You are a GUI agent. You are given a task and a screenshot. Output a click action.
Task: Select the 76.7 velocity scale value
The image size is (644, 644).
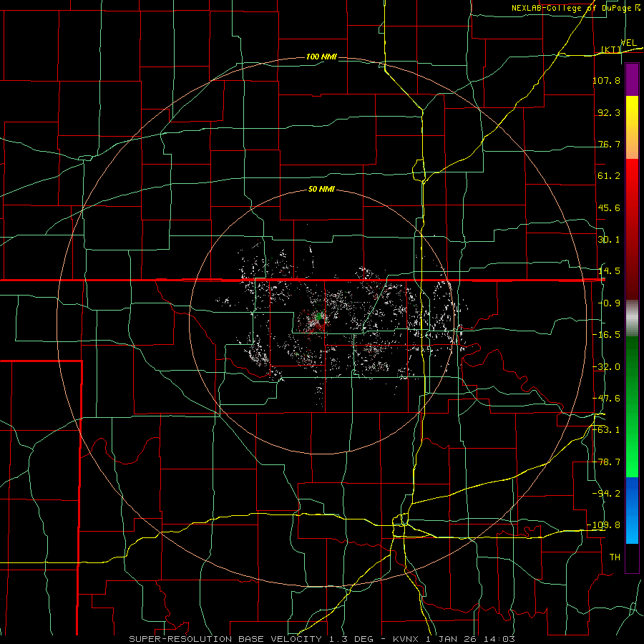[609, 144]
